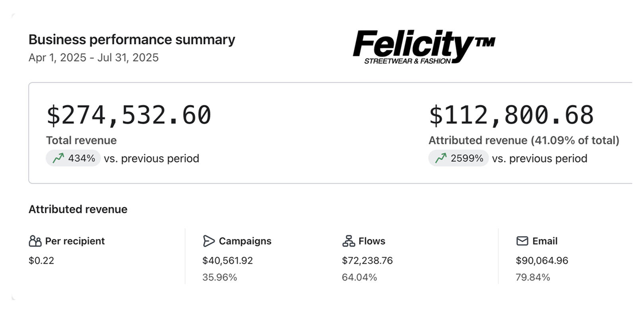This screenshot has width=644, height=314.
Task: Click the Apr 1, 2025 - Jul 31, 2025 date range
Action: click(x=93, y=58)
